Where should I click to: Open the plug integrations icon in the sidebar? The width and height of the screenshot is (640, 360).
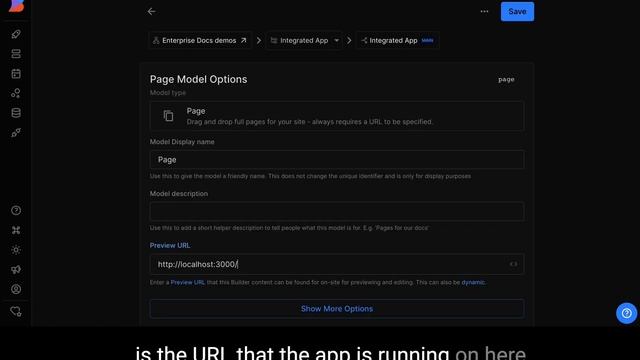16,133
